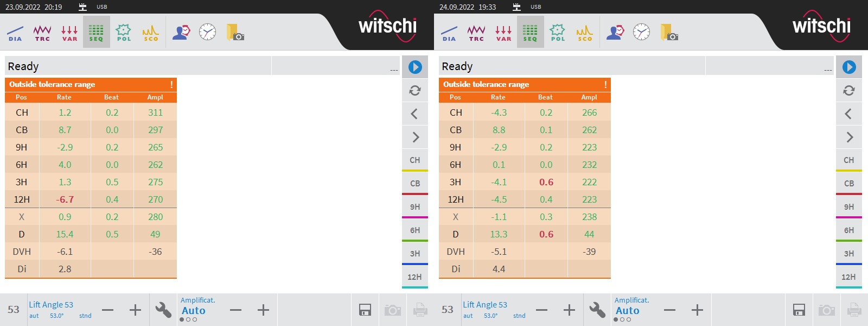Click the clock icon in right screen
The height and width of the screenshot is (326, 868).
(641, 33)
